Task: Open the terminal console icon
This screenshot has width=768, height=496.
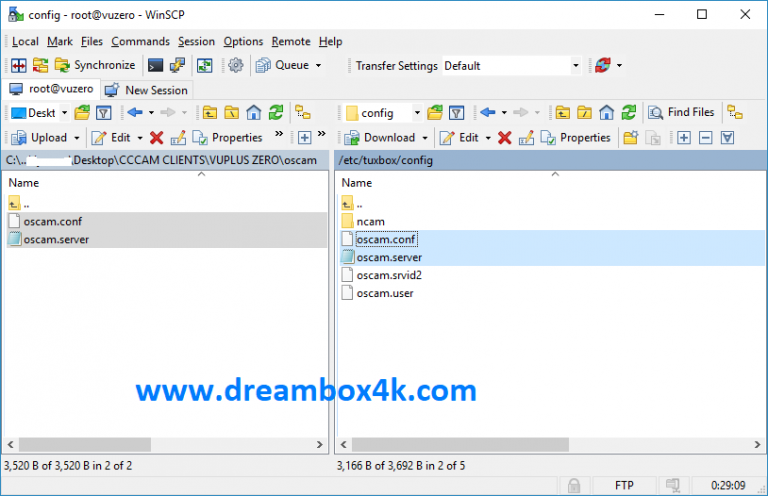Action: pyautogui.click(x=155, y=65)
